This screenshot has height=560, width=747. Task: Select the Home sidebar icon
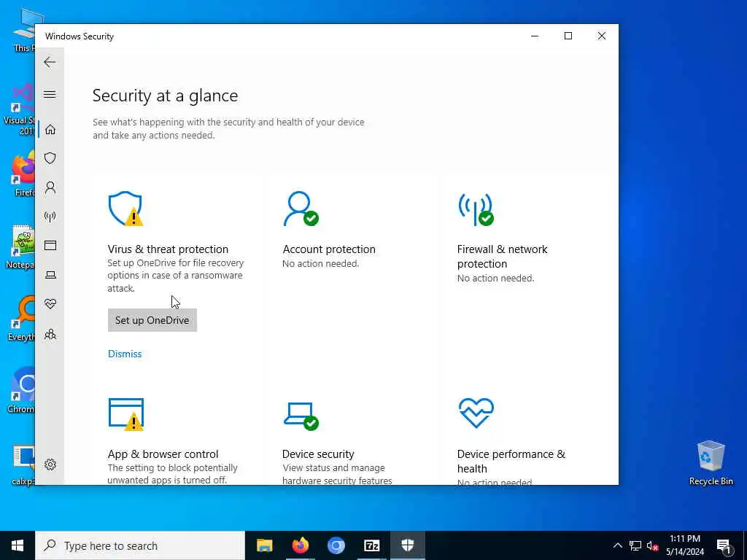pyautogui.click(x=50, y=130)
